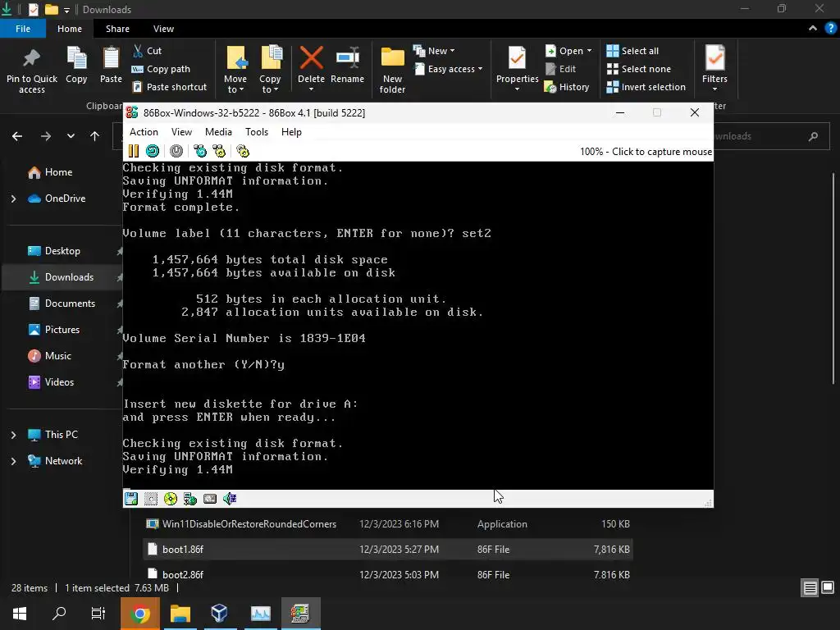Click the Paste button in the ribbon
The width and height of the screenshot is (840, 630).
111,66
